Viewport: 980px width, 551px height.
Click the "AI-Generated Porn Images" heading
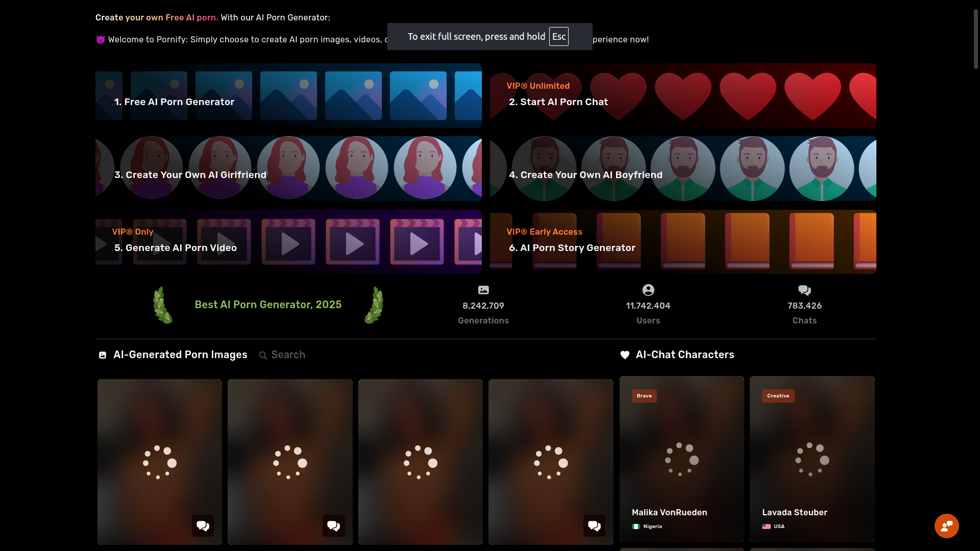click(x=180, y=355)
